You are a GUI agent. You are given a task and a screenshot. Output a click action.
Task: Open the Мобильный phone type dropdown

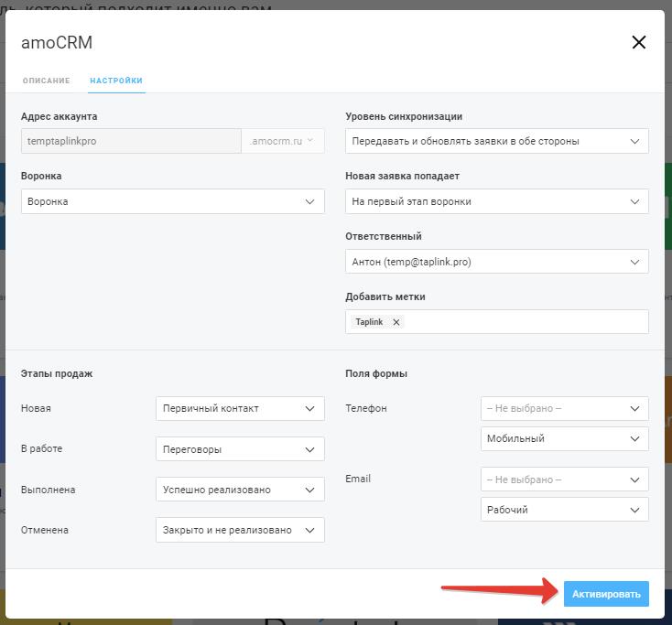pos(565,438)
